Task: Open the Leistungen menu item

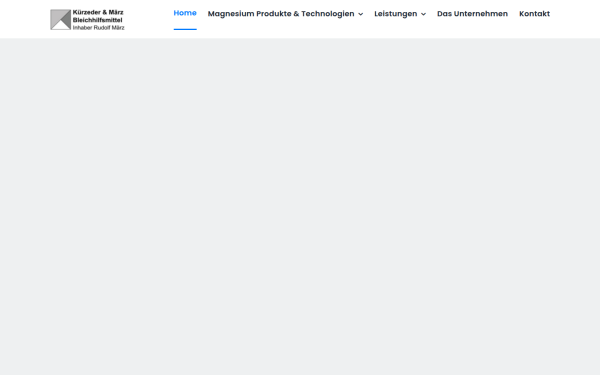Action: click(396, 14)
